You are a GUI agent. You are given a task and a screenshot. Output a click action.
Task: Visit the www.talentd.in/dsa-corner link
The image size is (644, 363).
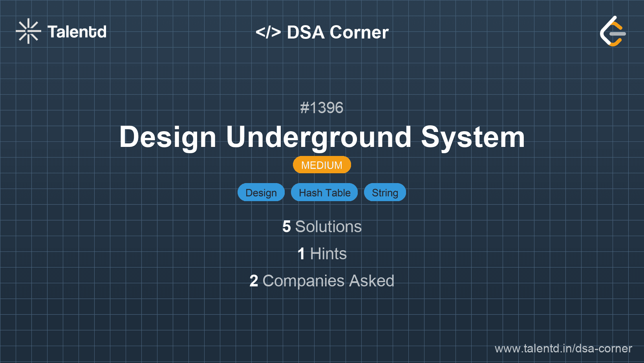563,348
